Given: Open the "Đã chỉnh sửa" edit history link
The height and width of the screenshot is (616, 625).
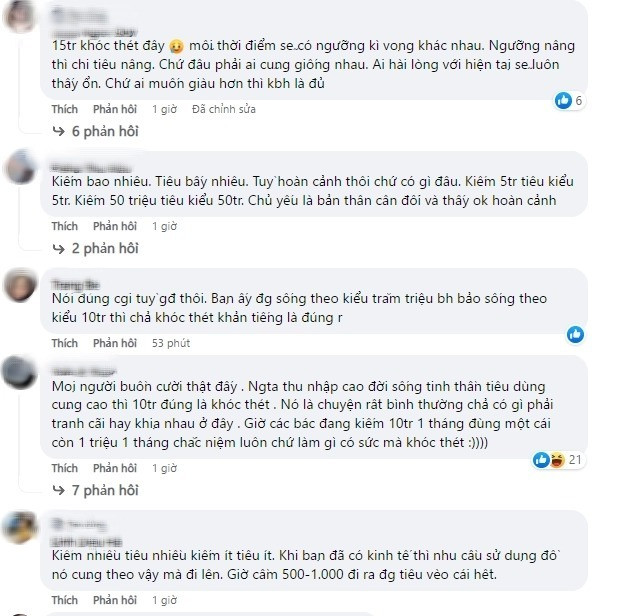Looking at the screenshot, I should (224, 108).
